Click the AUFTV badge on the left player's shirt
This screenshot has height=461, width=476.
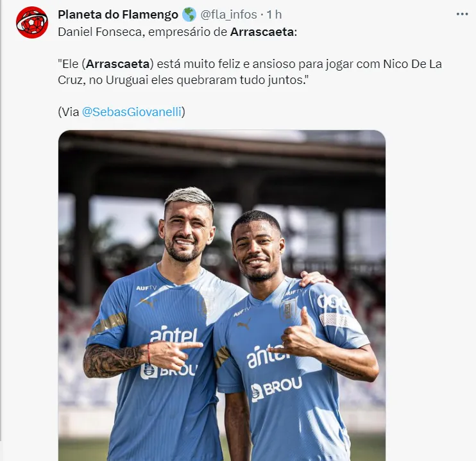click(146, 288)
